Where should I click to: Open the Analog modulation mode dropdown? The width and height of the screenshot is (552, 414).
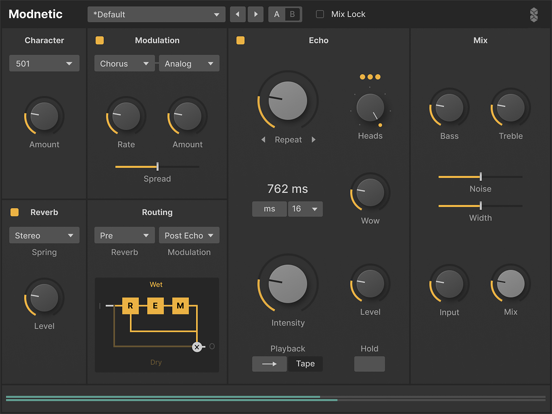(189, 63)
